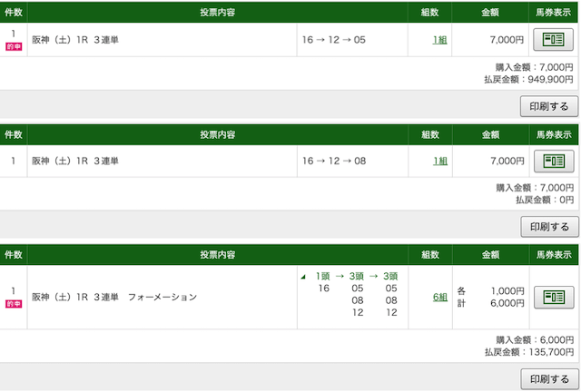Click the hit badge on formation bet
This screenshot has height=392, width=581.
pos(14,304)
